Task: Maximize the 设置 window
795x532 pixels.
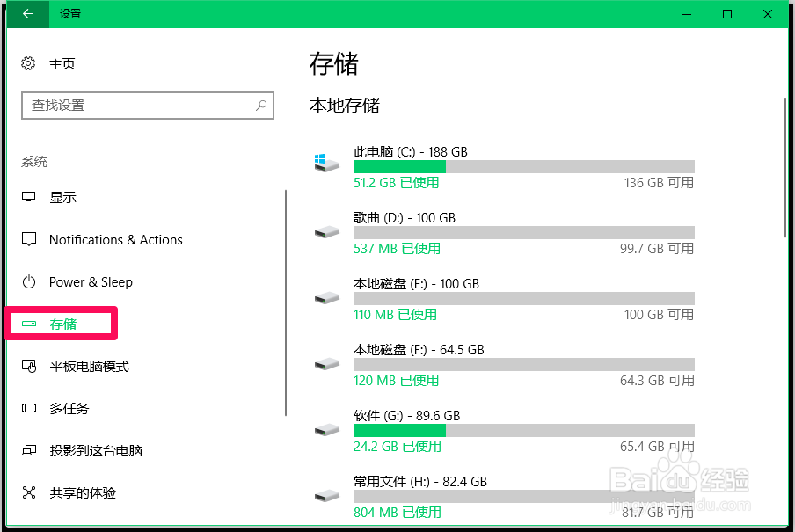Action: tap(727, 14)
